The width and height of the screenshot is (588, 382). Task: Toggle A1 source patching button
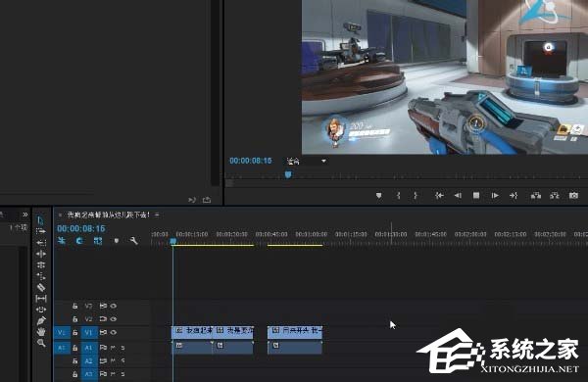tap(62, 348)
